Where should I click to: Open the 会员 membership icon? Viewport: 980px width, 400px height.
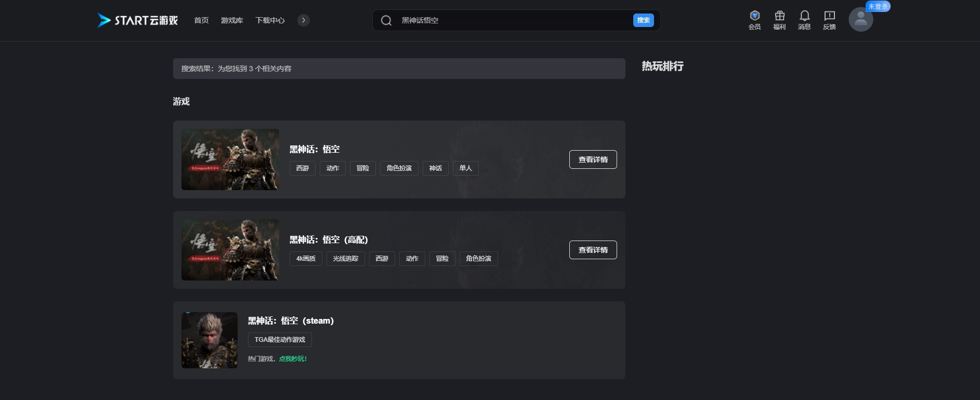tap(754, 20)
